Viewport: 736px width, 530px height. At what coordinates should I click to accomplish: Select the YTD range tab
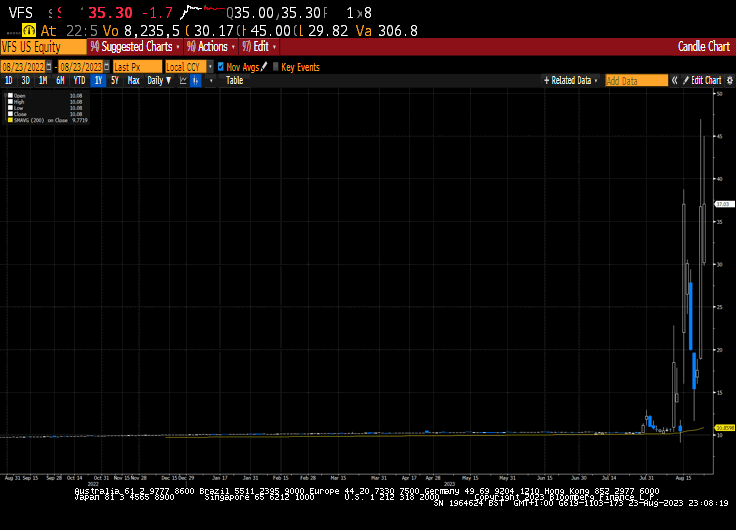coord(79,81)
